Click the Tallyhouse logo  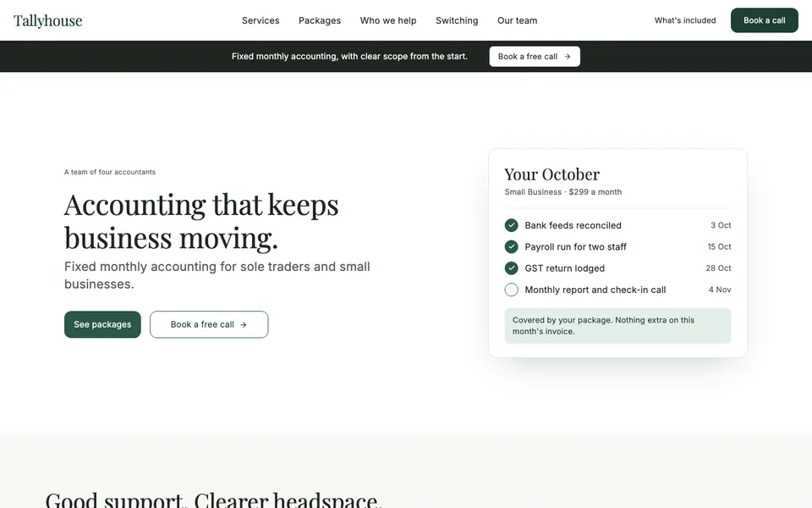coord(47,20)
